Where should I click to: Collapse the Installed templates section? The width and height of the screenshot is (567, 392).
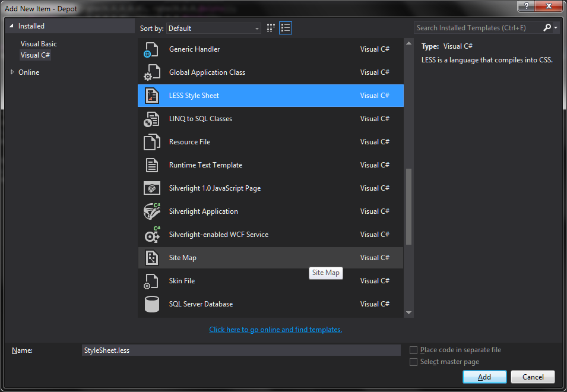click(x=11, y=26)
